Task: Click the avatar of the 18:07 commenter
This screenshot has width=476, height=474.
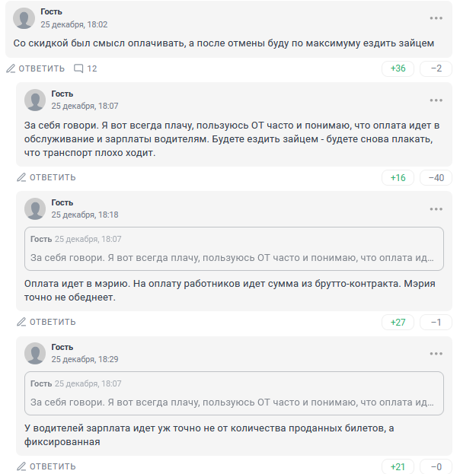Action: click(x=35, y=100)
